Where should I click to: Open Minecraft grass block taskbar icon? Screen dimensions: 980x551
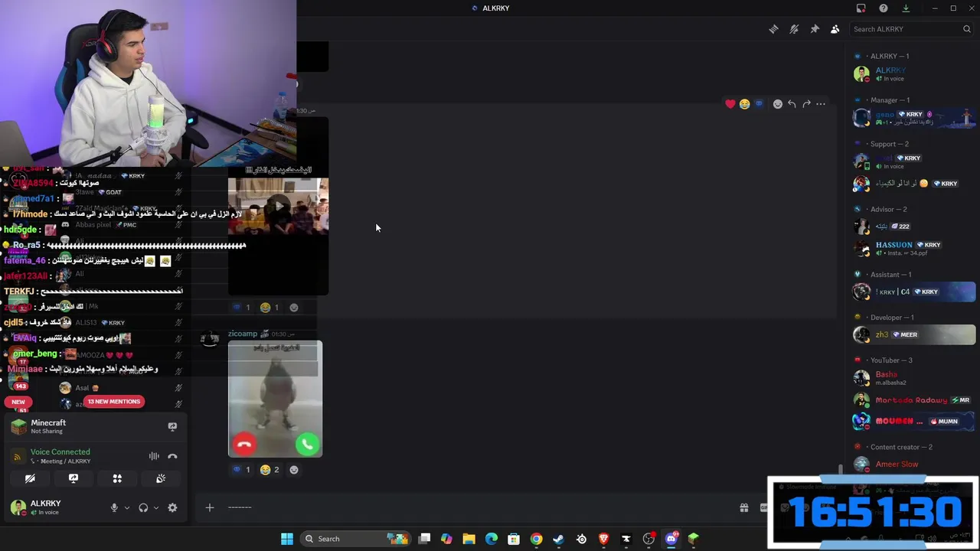click(693, 539)
